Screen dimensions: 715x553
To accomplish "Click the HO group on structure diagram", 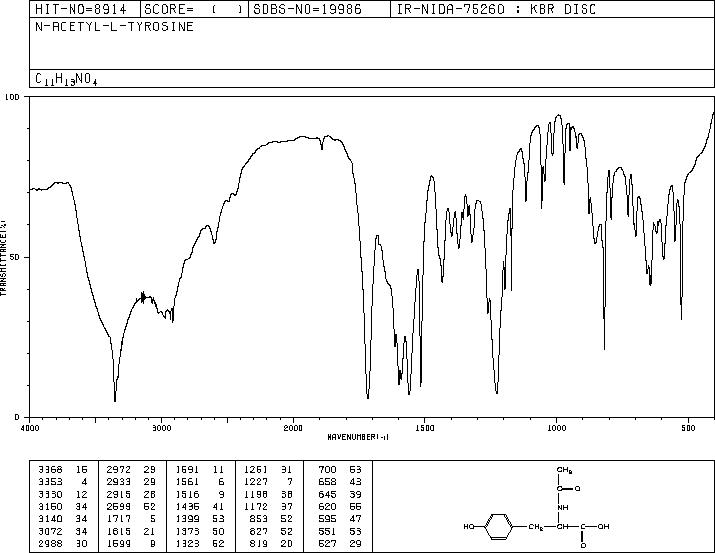I will [469, 527].
